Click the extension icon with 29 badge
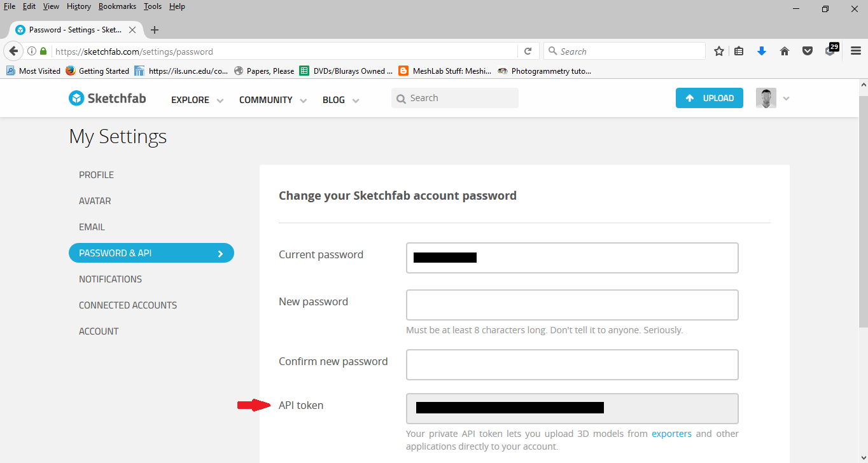The height and width of the screenshot is (463, 868). (832, 50)
